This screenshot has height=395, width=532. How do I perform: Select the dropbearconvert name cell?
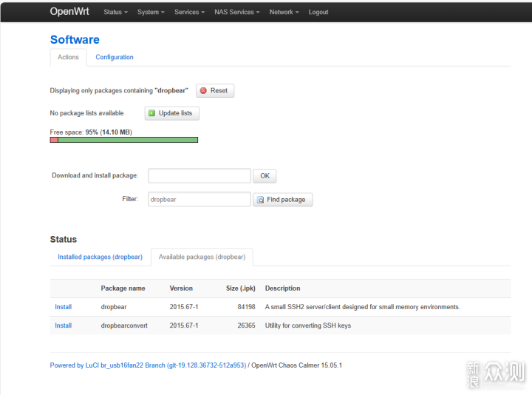click(124, 325)
